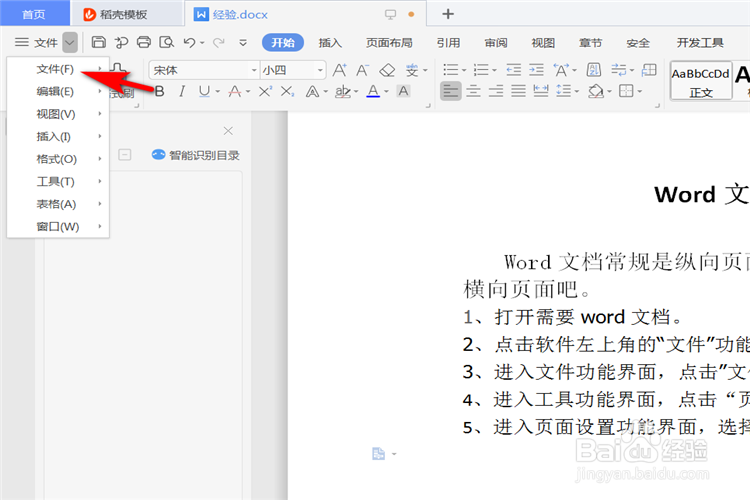Expand the dropdown arrow beside 文件 button
The width and height of the screenshot is (750, 500).
(x=70, y=43)
